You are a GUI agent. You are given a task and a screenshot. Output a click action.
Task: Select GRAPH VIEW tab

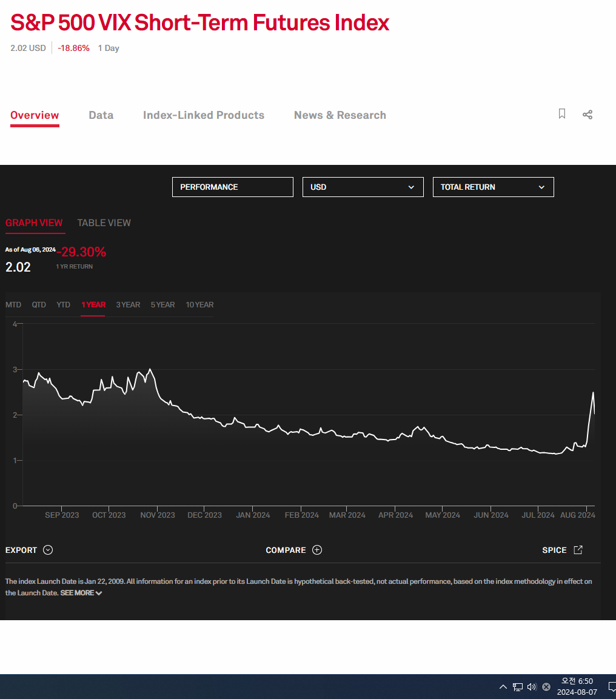(x=34, y=222)
